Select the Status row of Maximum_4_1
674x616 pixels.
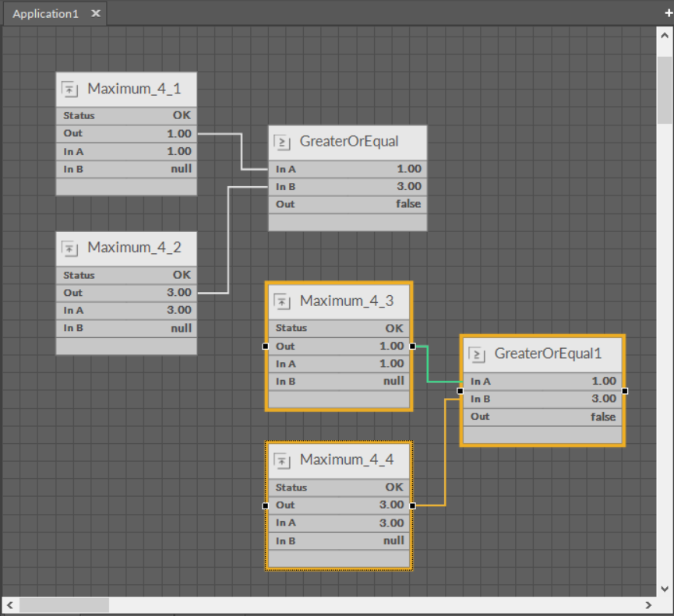pos(126,115)
